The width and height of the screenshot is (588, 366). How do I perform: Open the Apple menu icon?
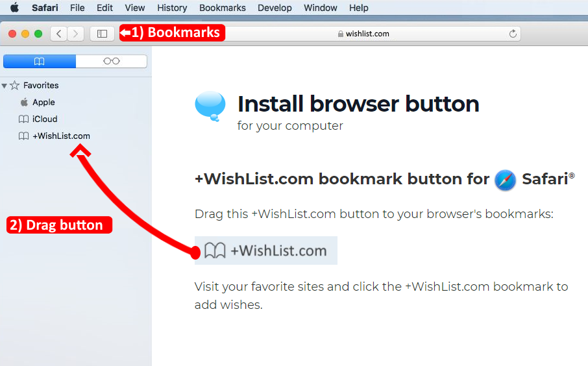(15, 8)
